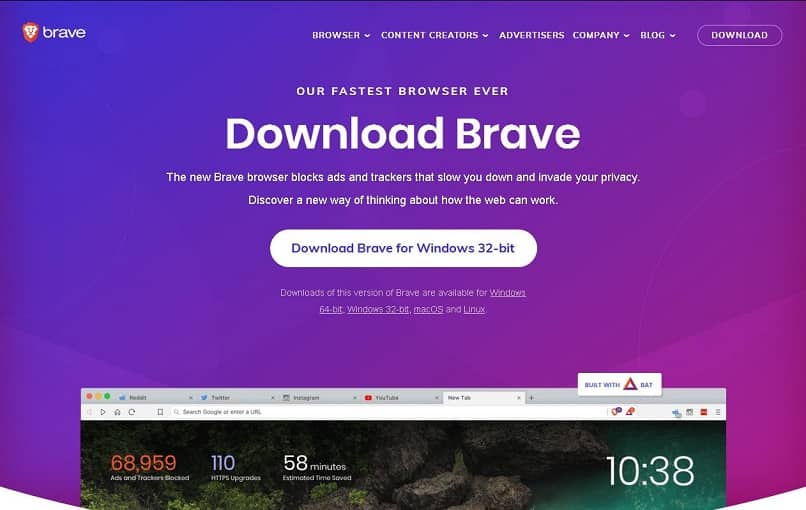Click the home icon in toolbar
Viewport: 806px width, 510px height.
coord(117,412)
